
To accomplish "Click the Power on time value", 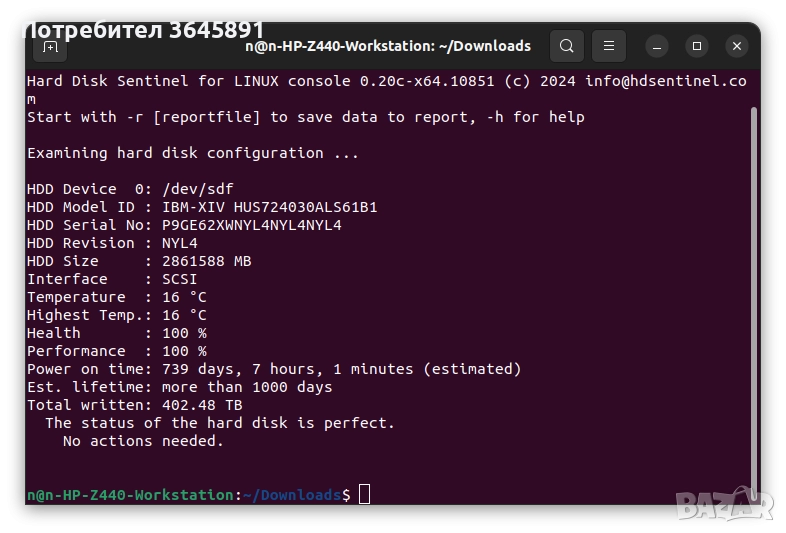I will 341,369.
